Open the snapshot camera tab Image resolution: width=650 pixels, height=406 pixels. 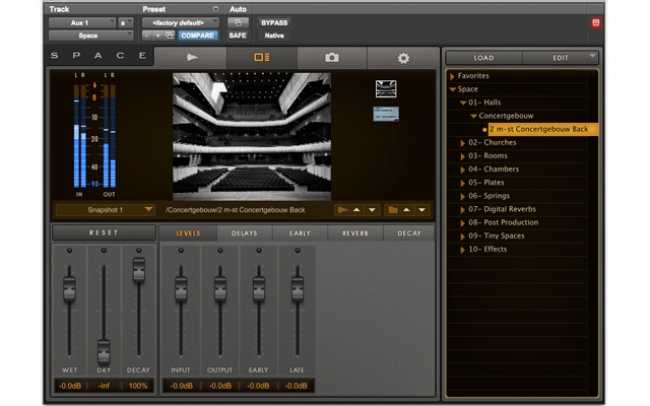(332, 57)
